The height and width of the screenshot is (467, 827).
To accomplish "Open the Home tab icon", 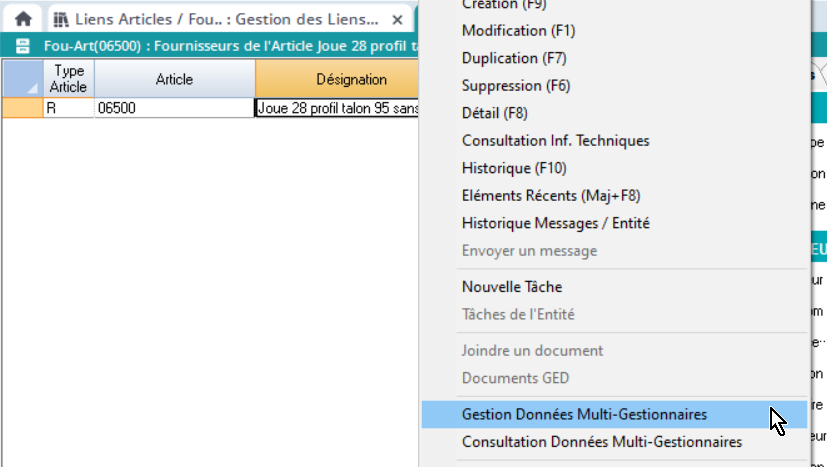I will click(21, 19).
